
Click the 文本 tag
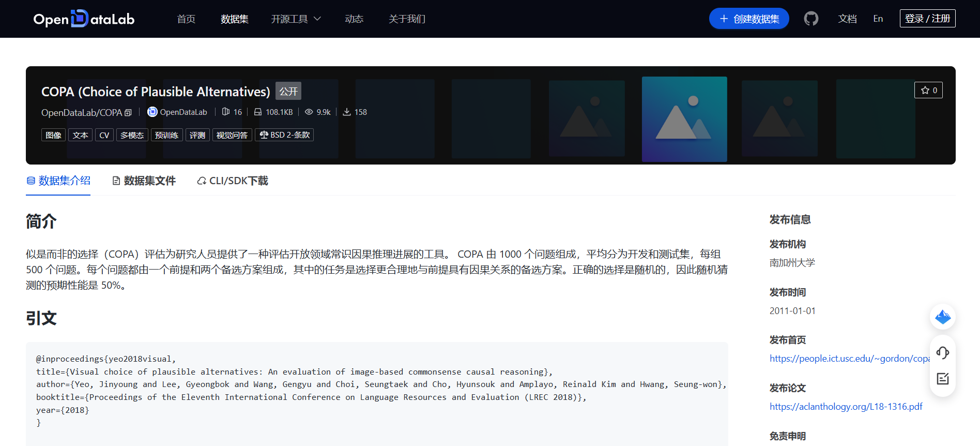(81, 135)
